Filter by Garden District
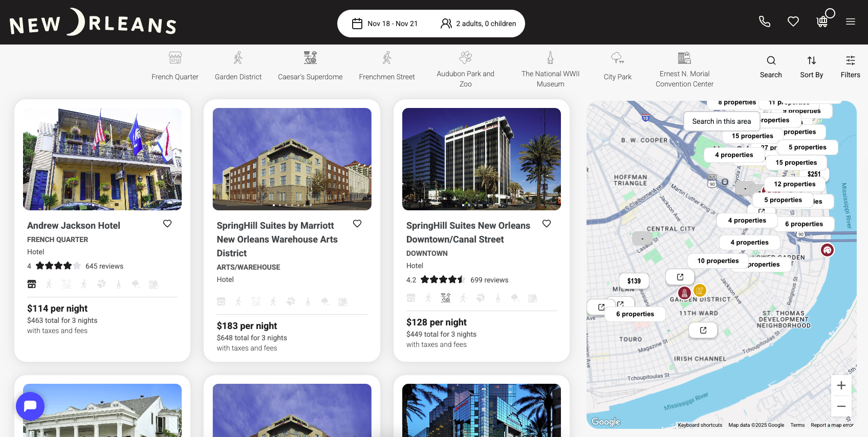 pos(238,66)
